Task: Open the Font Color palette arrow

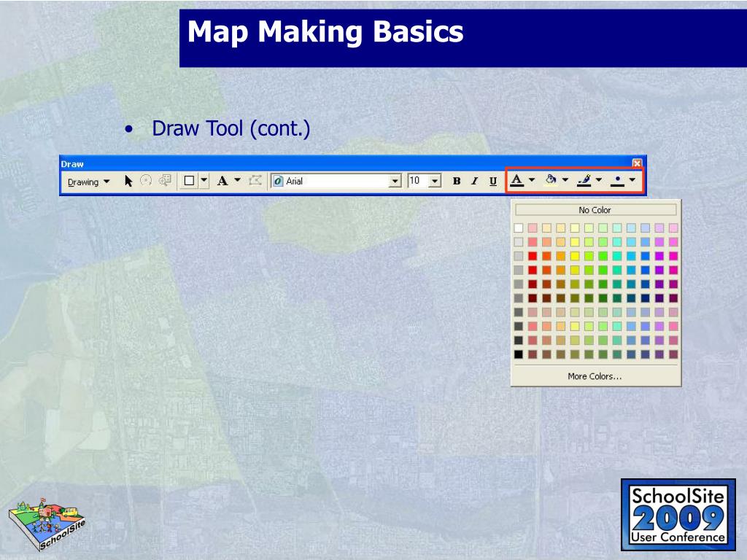Action: tap(532, 180)
